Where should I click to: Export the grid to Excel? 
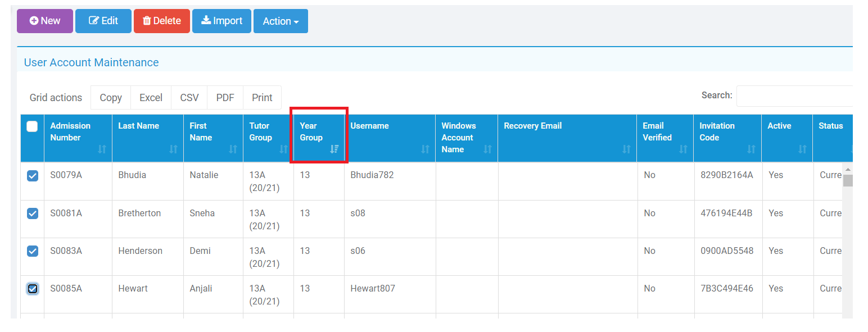tap(151, 97)
